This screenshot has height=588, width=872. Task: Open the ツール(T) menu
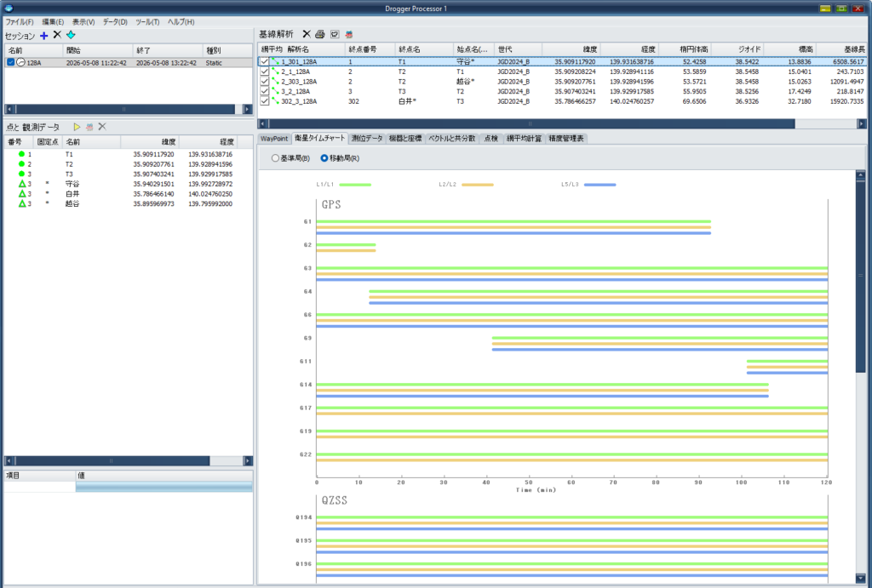point(147,22)
